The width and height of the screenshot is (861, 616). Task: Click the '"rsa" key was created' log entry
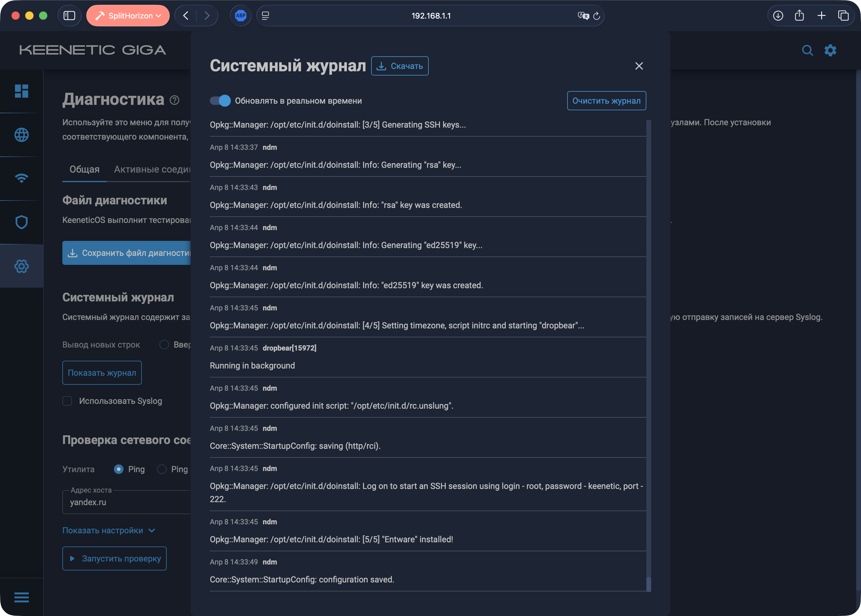click(336, 205)
